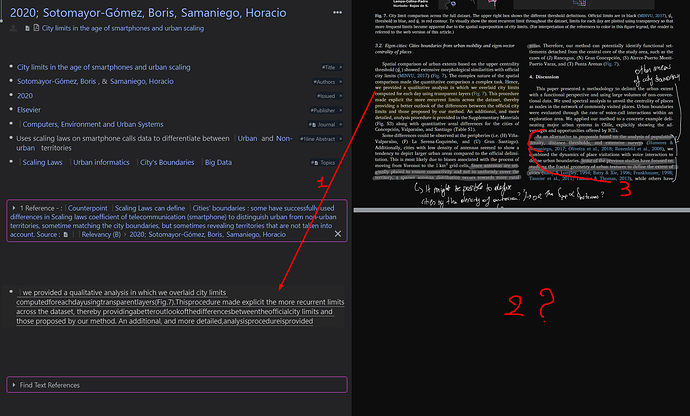The height and width of the screenshot is (416, 690).
Task: Click the PDF file icon beside the header link
Action: click(36, 28)
